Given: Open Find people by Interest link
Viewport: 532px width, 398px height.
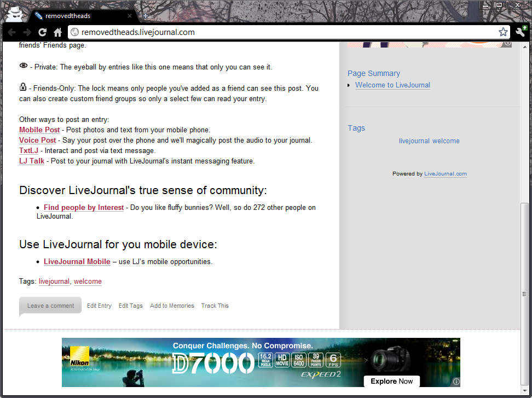Looking at the screenshot, I should 84,208.
